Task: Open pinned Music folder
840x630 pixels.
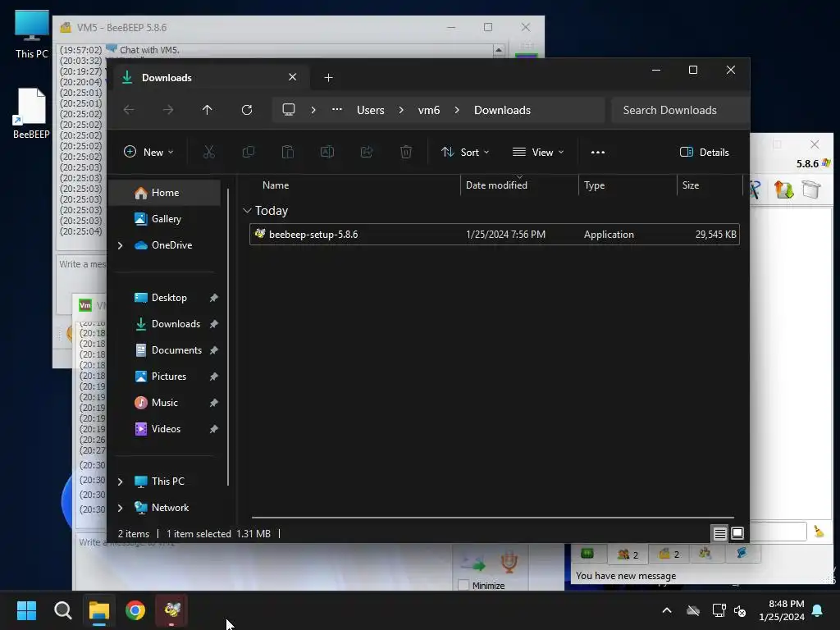Action: tap(164, 402)
